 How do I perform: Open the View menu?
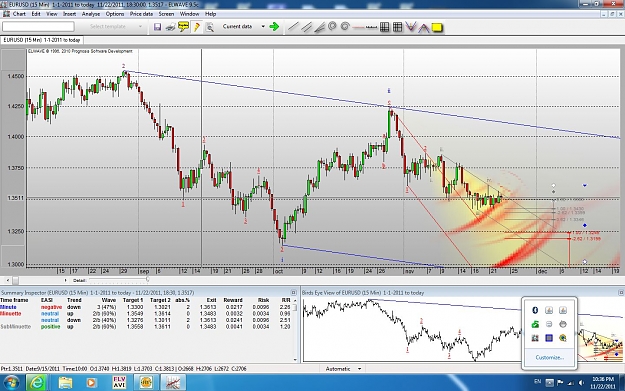(x=52, y=14)
